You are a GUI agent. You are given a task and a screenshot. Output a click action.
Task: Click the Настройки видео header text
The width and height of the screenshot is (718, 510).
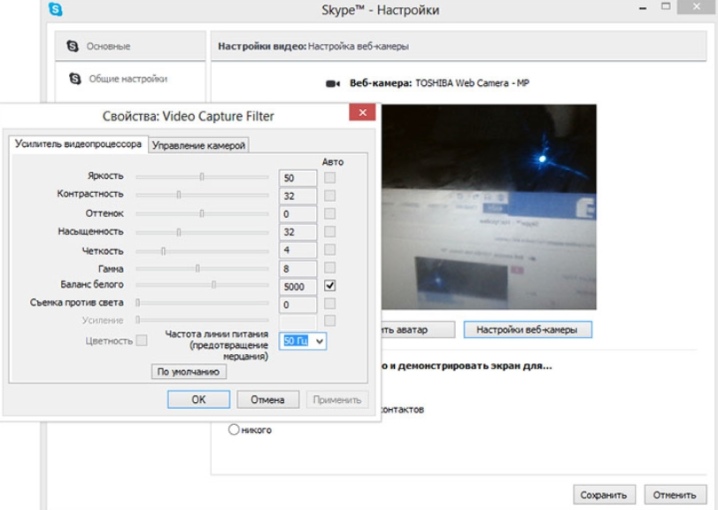(x=262, y=46)
